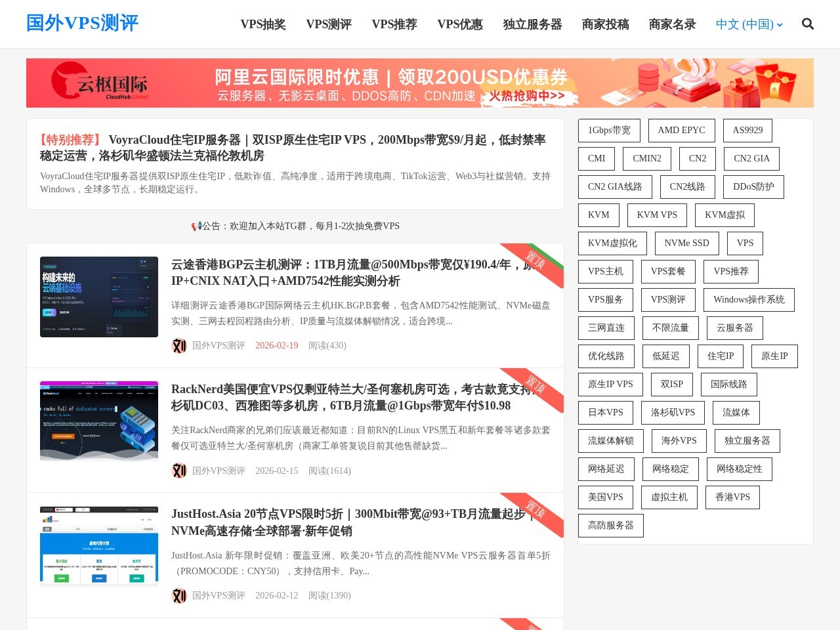The height and width of the screenshot is (630, 840).
Task: Expand the language selector chevron
Action: click(780, 26)
